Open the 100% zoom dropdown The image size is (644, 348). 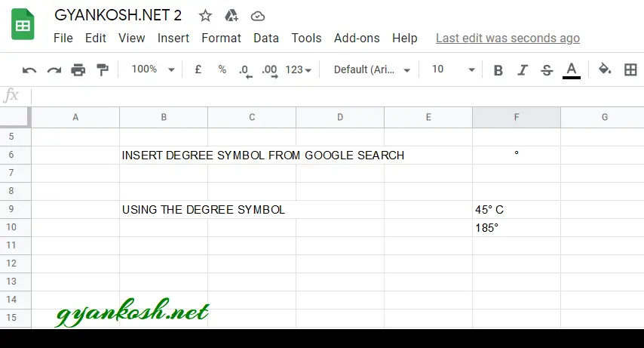tap(153, 69)
